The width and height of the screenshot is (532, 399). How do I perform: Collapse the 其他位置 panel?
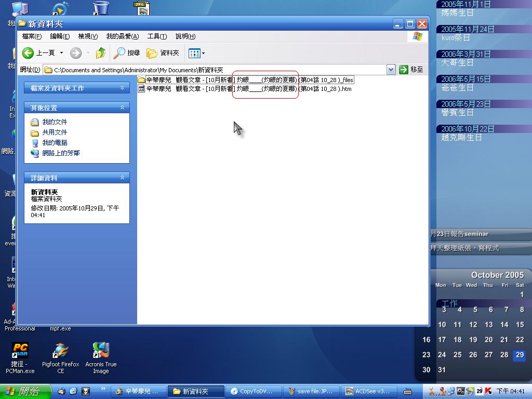pyautogui.click(x=123, y=108)
